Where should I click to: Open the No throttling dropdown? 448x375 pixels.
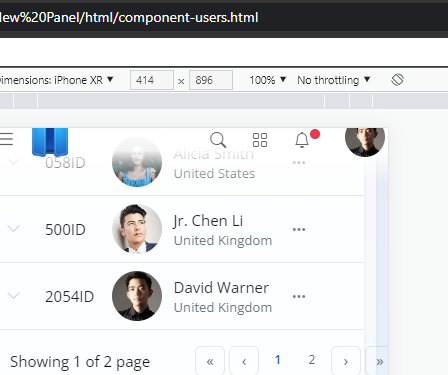(334, 80)
